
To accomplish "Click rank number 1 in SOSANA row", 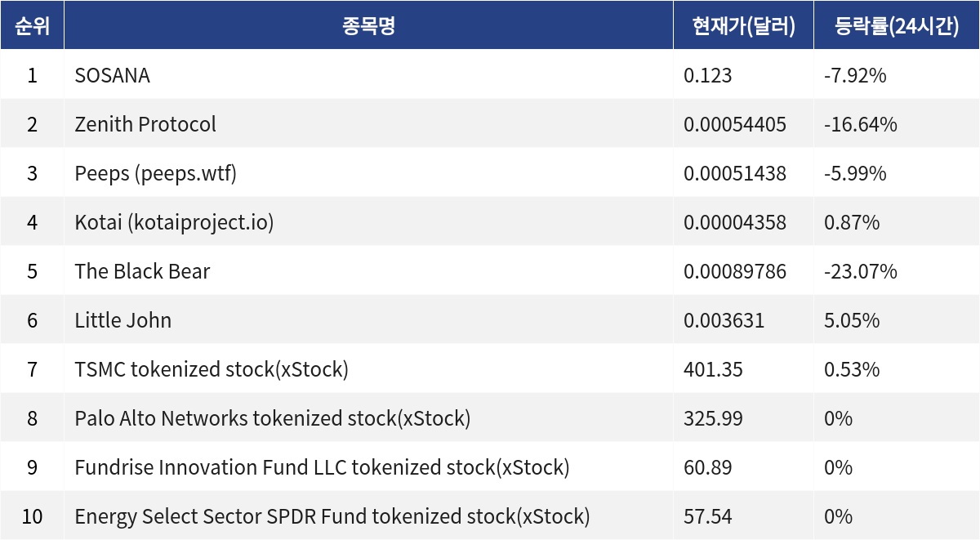I will pos(32,76).
